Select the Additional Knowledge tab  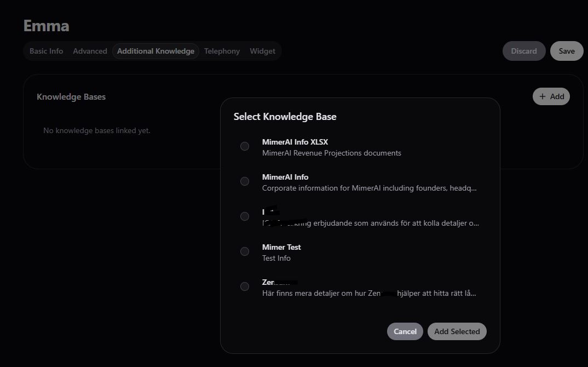(155, 51)
